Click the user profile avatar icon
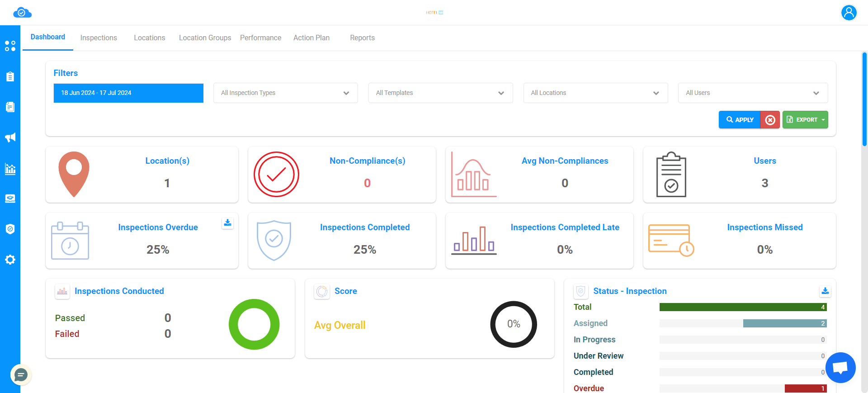 849,13
